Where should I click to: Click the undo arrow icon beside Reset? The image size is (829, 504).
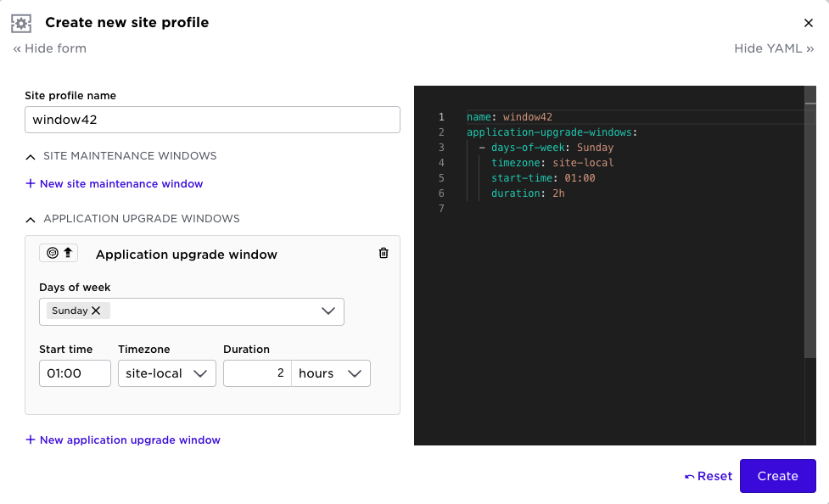pos(690,476)
